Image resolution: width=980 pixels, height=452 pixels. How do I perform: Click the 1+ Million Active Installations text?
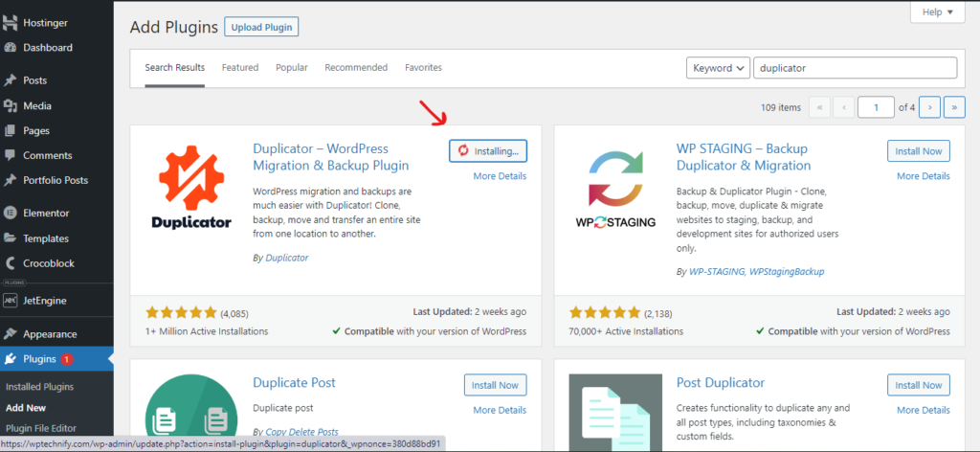[x=207, y=331]
